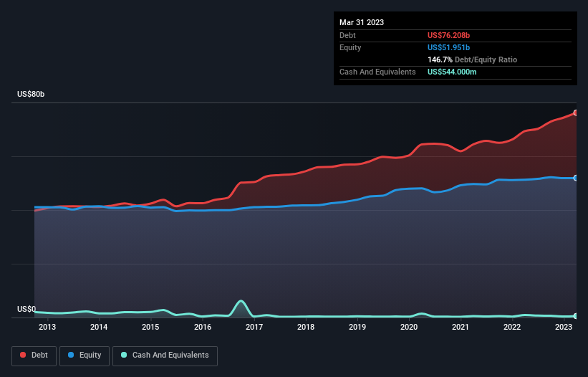The height and width of the screenshot is (377, 588).
Task: Click teal dot in Cash legend
Action: pyautogui.click(x=124, y=355)
